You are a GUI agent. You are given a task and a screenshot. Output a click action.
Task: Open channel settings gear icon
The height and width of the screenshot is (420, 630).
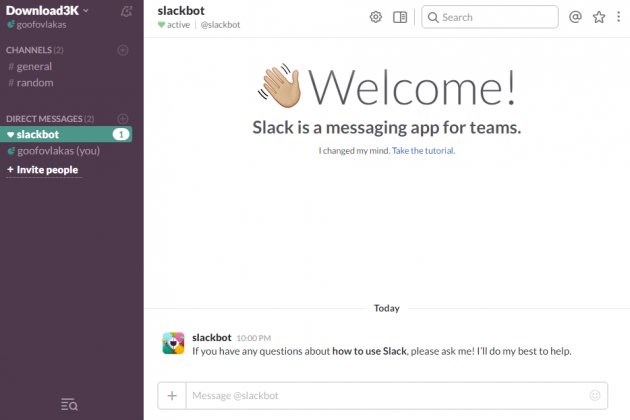pyautogui.click(x=376, y=17)
